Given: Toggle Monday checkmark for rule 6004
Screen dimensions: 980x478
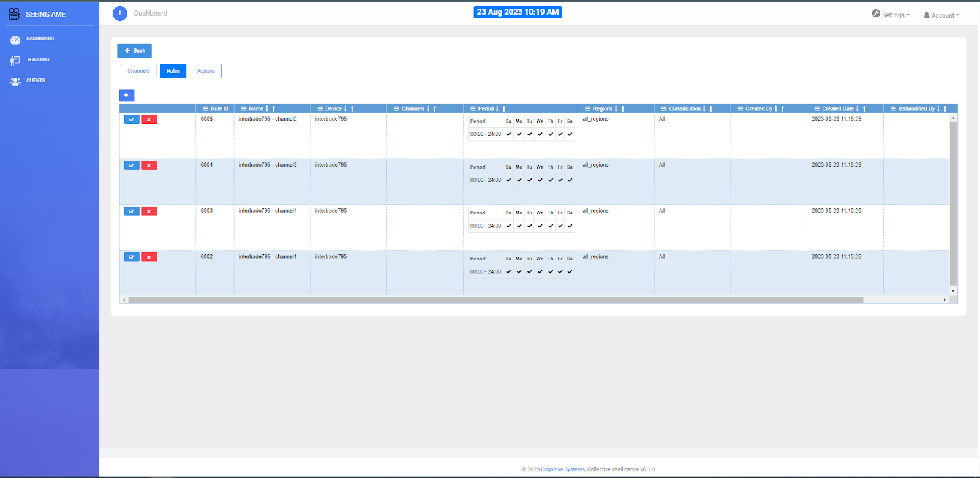Looking at the screenshot, I should [x=519, y=180].
